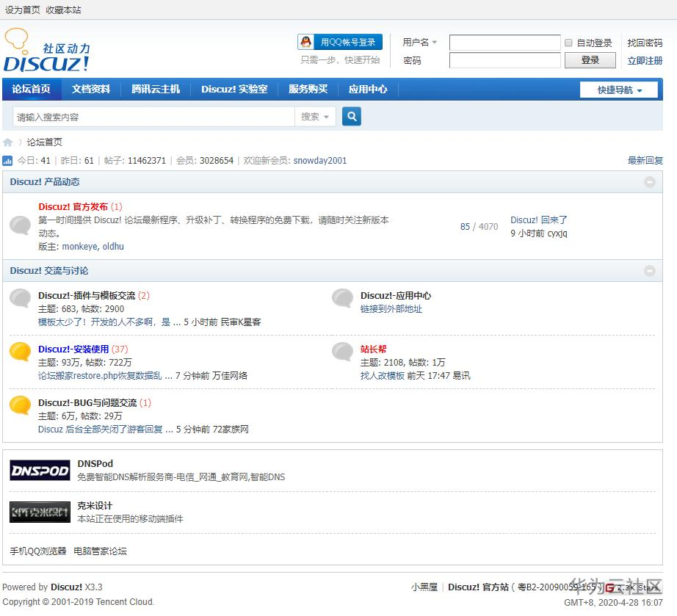Click the 电脑管家论坛 friend link
The image size is (677, 616).
click(x=100, y=551)
